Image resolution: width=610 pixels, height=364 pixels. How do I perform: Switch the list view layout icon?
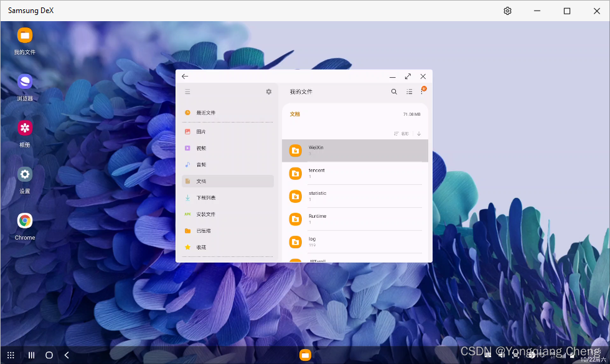click(x=410, y=92)
